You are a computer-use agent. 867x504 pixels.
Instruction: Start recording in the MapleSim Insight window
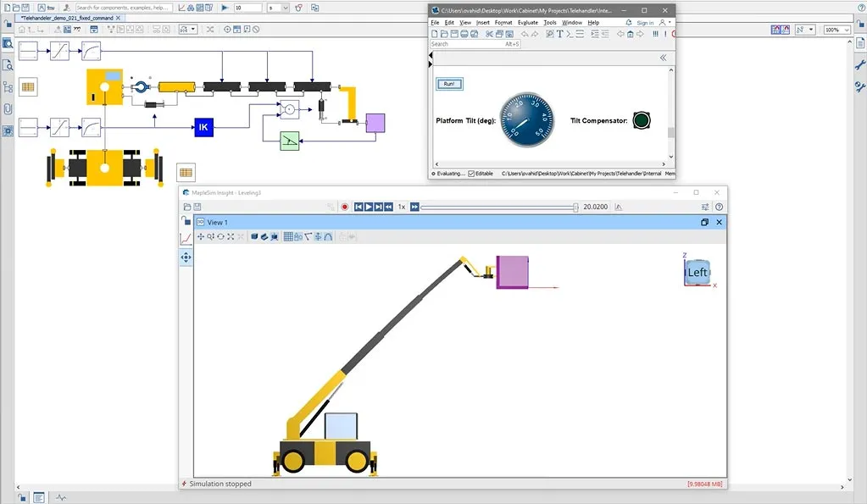pyautogui.click(x=345, y=206)
